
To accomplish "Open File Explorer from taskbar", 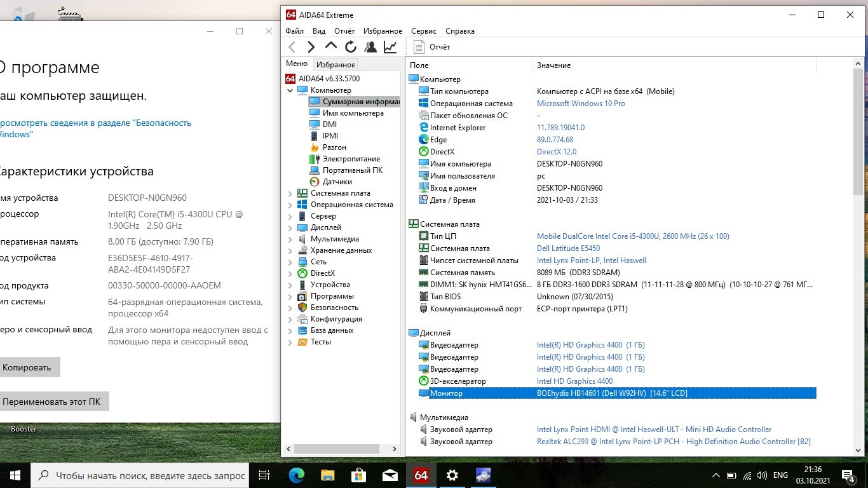I will (327, 475).
